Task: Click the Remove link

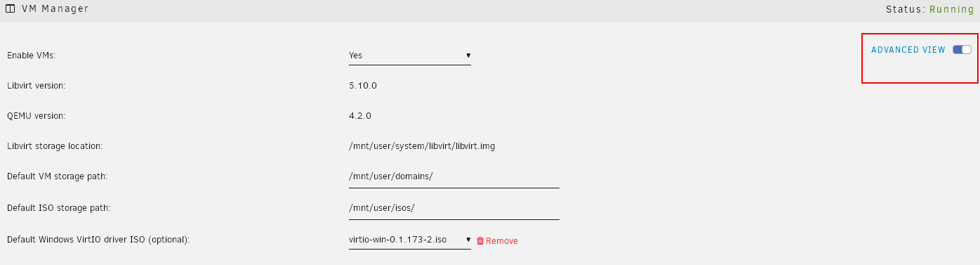Action: (x=502, y=240)
